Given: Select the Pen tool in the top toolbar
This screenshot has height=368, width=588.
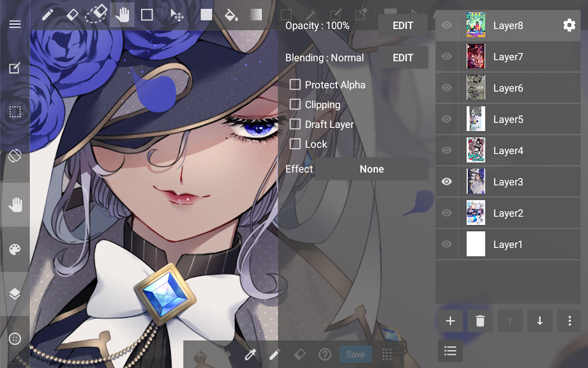Looking at the screenshot, I should 48,15.
